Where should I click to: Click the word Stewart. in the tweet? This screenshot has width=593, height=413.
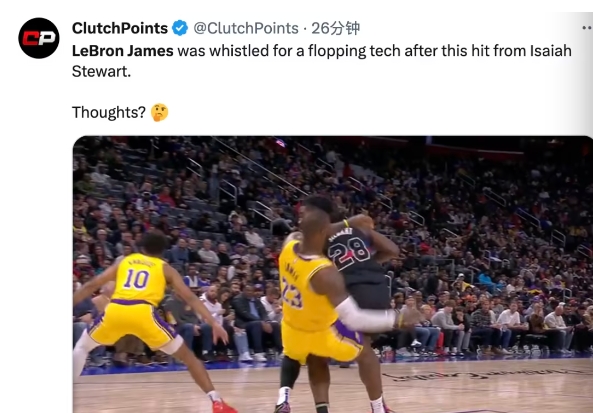[101, 71]
